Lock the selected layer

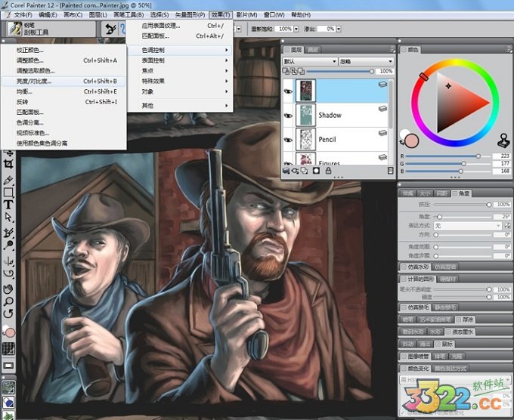pos(328,171)
